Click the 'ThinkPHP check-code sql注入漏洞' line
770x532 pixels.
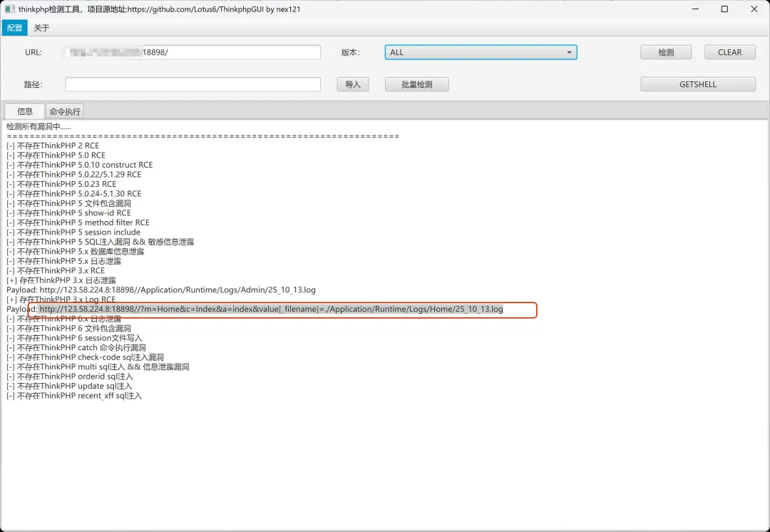[85, 357]
